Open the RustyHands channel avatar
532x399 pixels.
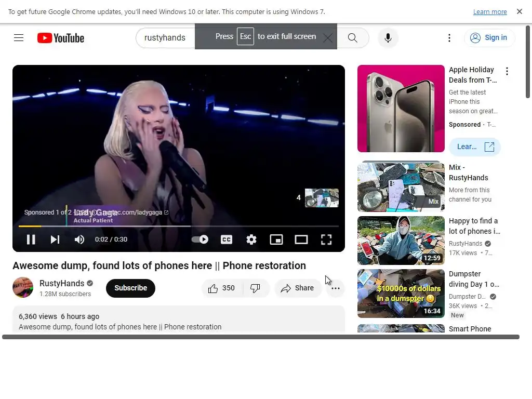(x=23, y=288)
